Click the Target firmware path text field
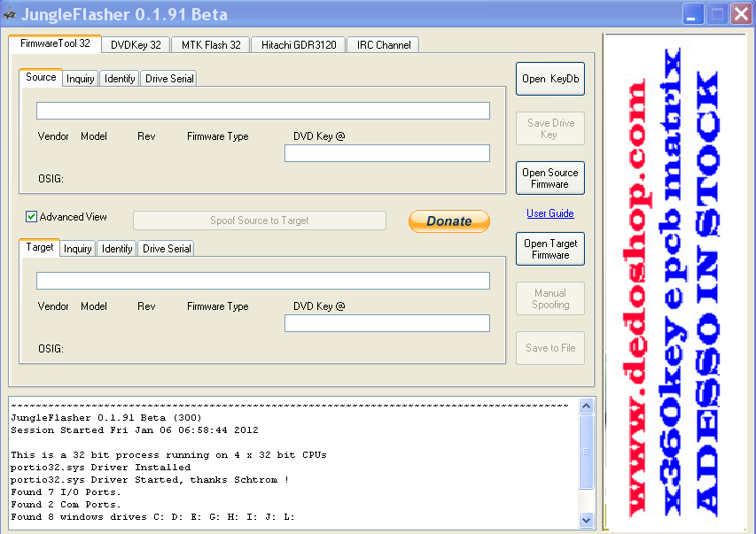Image resolution: width=756 pixels, height=534 pixels. [x=262, y=281]
